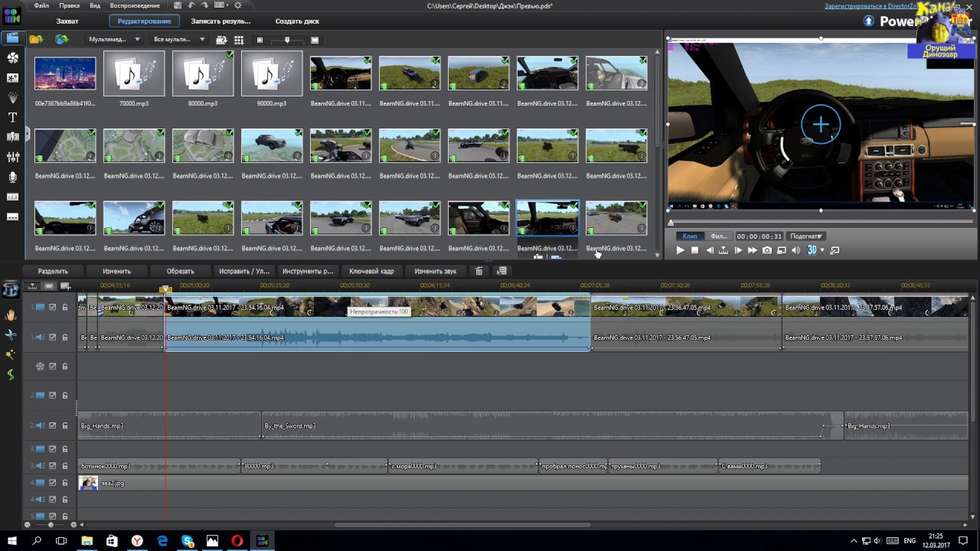Viewport: 980px width, 551px height.
Task: Toggle lock on video track 4
Action: [65, 483]
